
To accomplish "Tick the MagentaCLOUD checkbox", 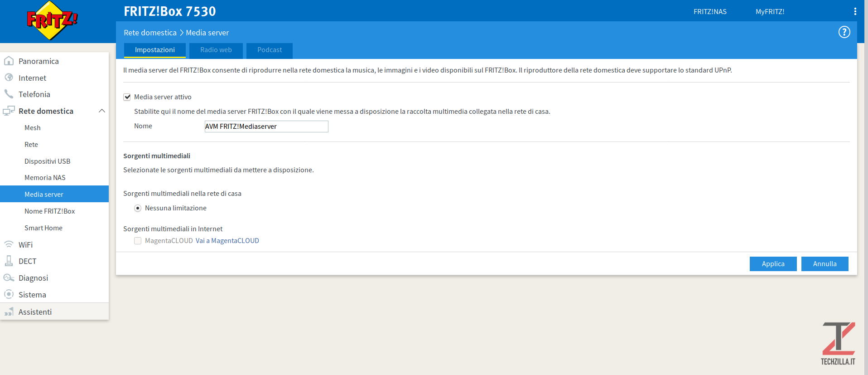I will 138,241.
